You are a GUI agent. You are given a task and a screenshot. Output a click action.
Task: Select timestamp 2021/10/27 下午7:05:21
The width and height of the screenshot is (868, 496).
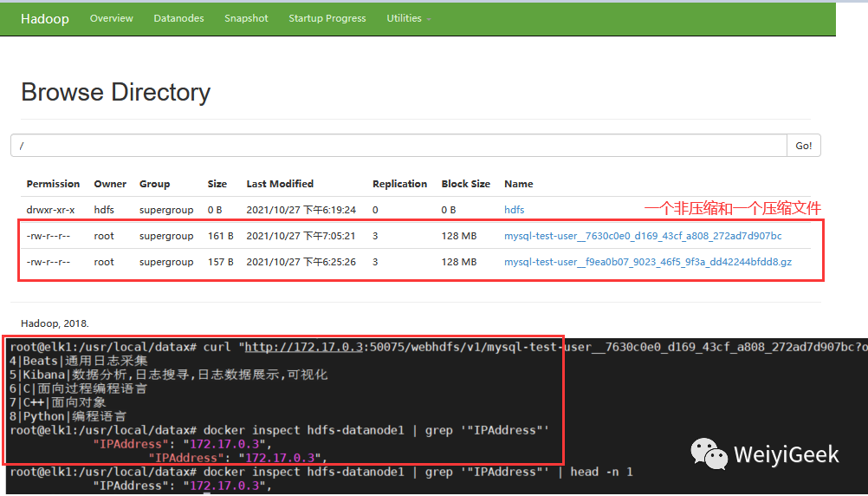pos(301,236)
